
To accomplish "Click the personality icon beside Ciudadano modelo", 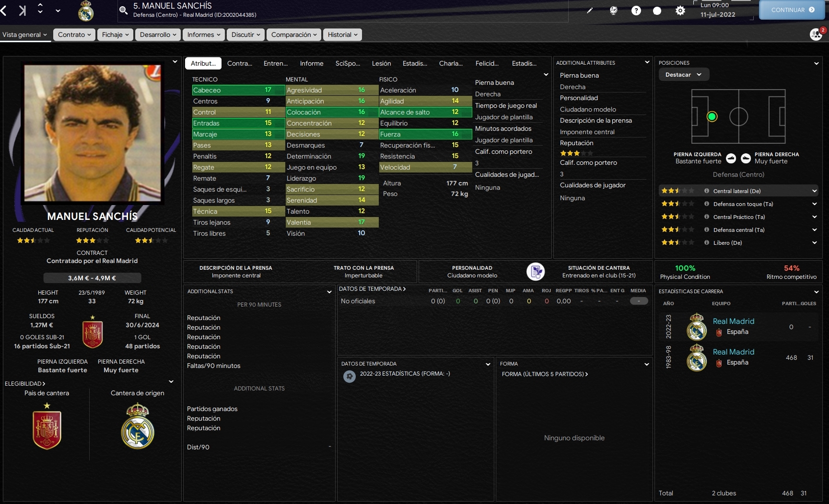I will (x=536, y=272).
